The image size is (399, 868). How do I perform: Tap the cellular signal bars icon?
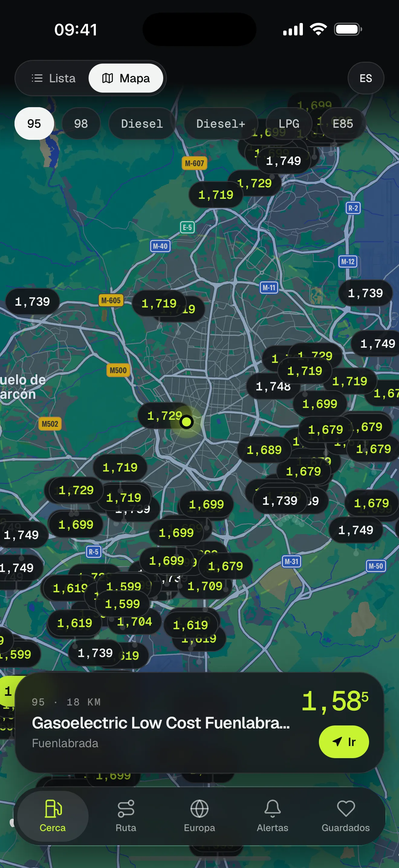293,29
